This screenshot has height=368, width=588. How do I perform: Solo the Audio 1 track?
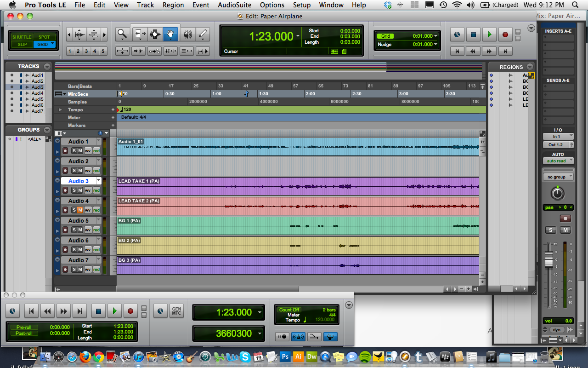click(73, 150)
